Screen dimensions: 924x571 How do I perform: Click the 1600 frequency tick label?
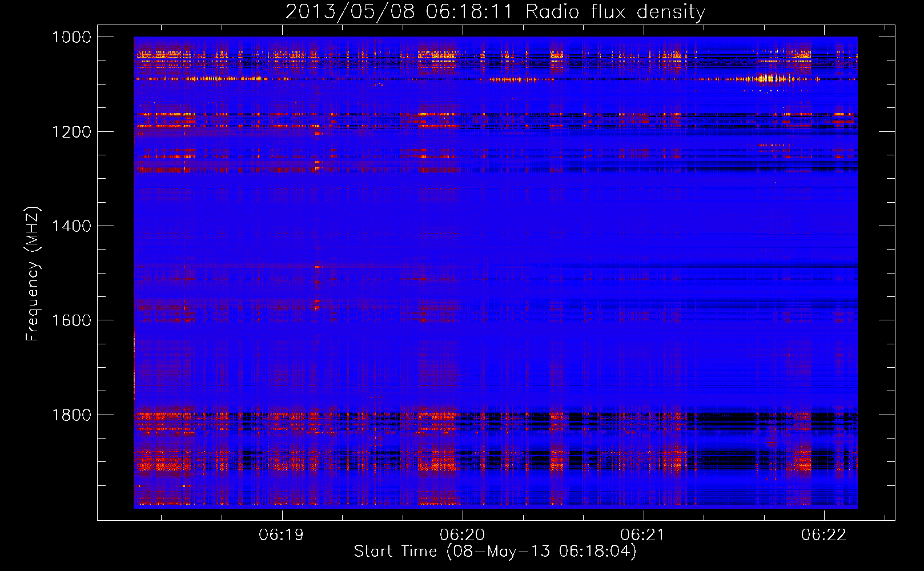coord(71,320)
